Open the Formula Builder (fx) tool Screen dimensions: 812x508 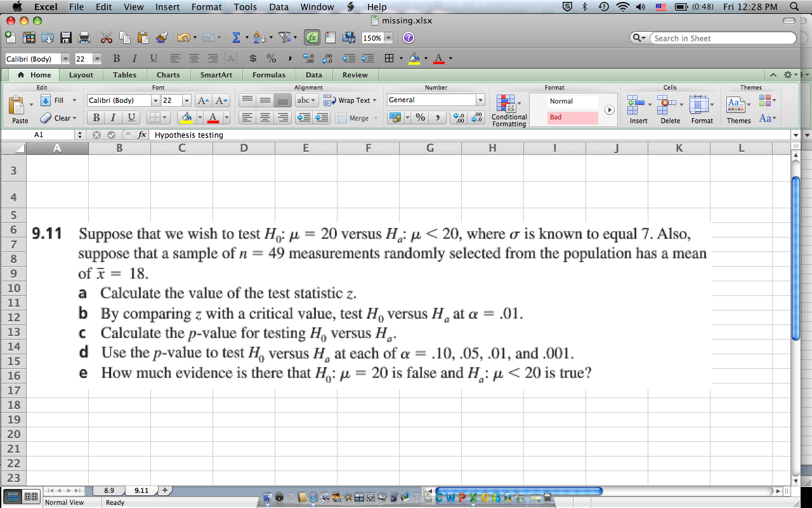[313, 37]
